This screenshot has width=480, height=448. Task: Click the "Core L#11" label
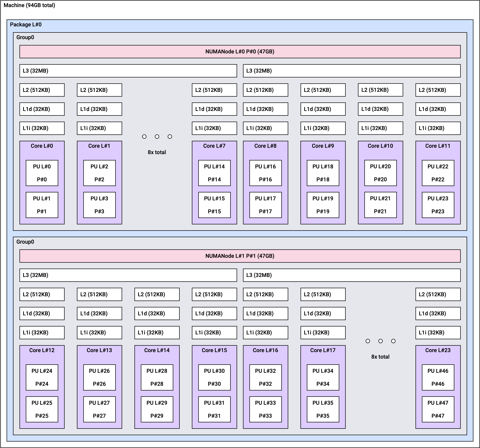tap(438, 146)
